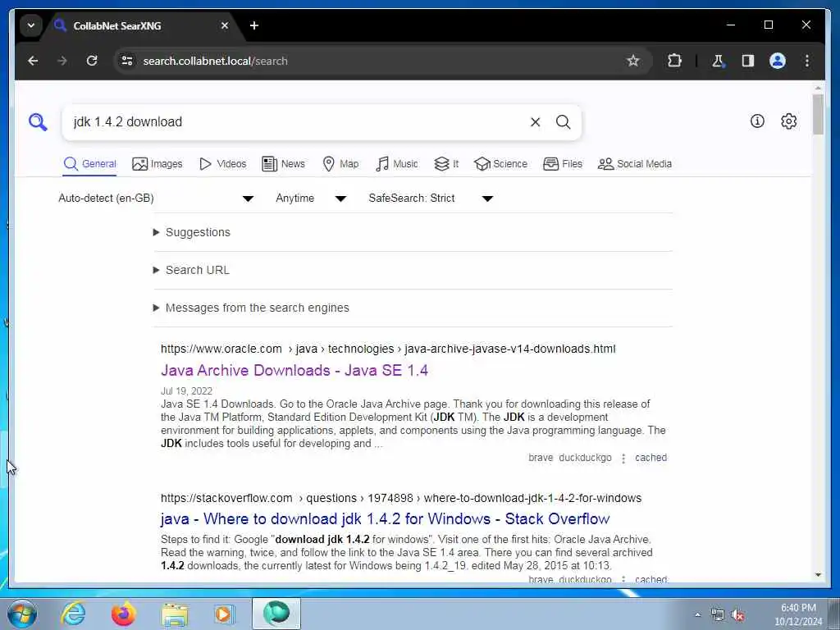Open Windows Media Player from taskbar
The width and height of the screenshot is (840, 630).
click(x=223, y=614)
